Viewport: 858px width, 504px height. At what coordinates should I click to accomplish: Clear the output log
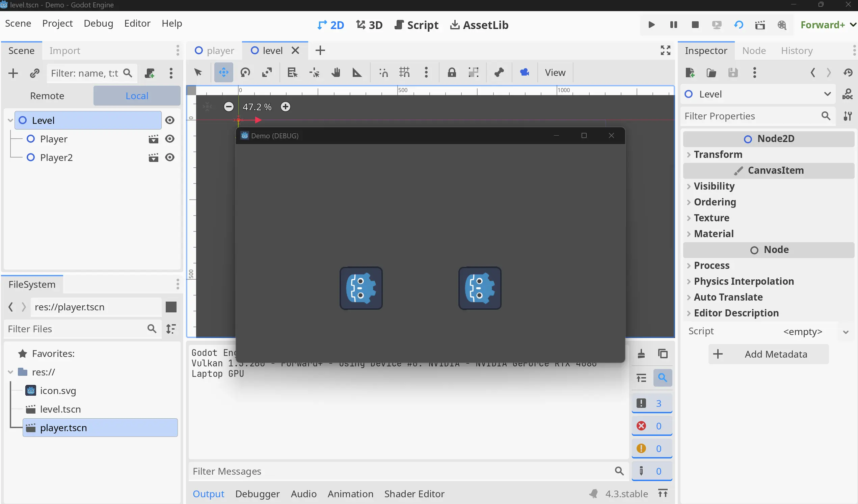click(641, 354)
